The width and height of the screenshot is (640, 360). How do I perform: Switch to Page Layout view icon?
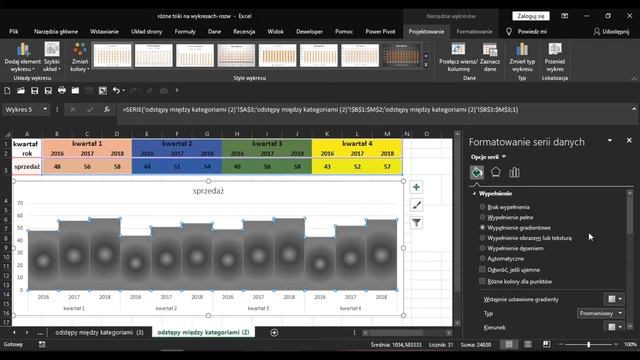tap(528, 344)
